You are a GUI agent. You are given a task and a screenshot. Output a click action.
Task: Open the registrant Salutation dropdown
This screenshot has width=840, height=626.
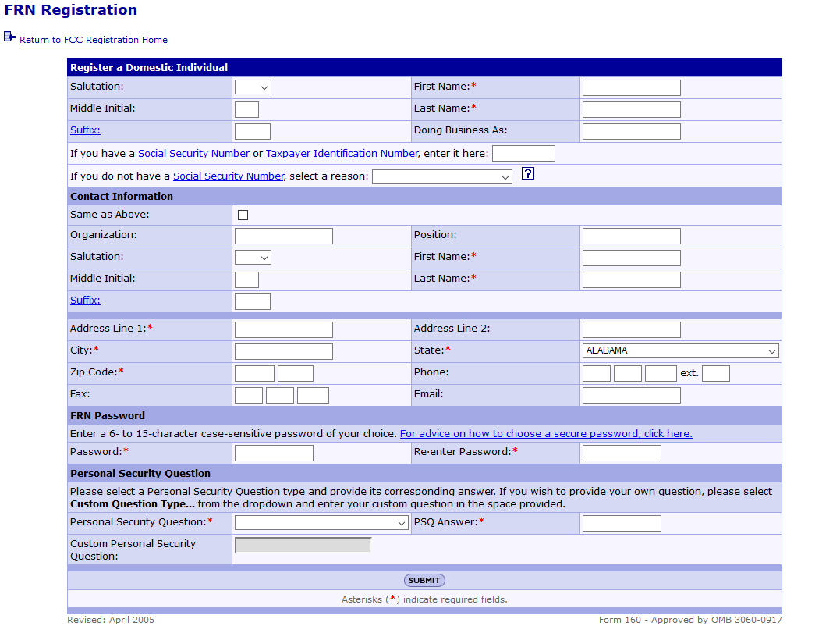(253, 87)
